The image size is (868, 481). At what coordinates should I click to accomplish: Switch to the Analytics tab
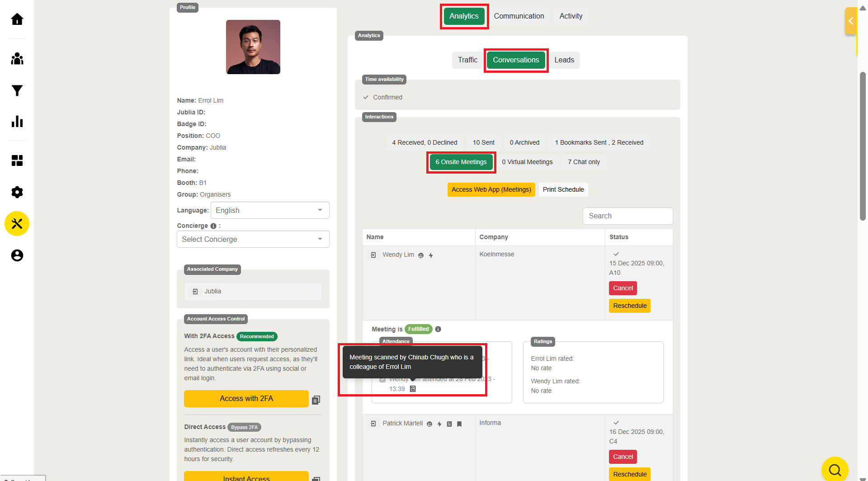click(464, 16)
